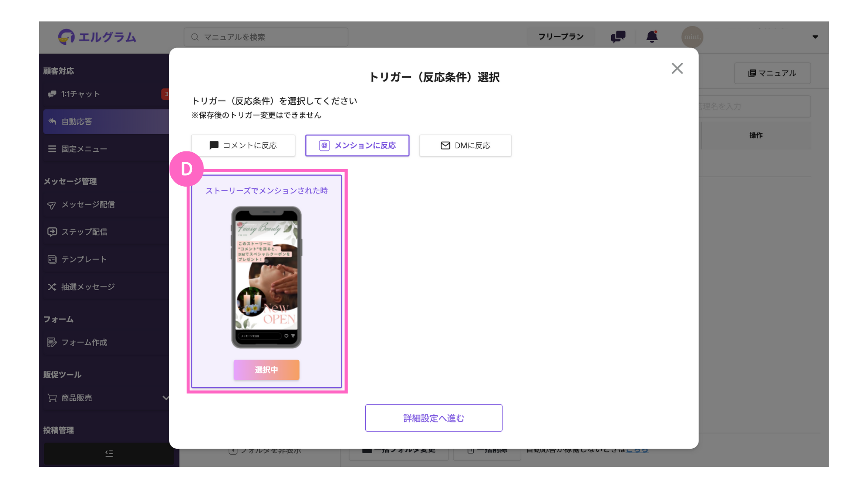Screen dimensions: 868x488
Task: Close the trigger selection dialog
Action: (677, 68)
